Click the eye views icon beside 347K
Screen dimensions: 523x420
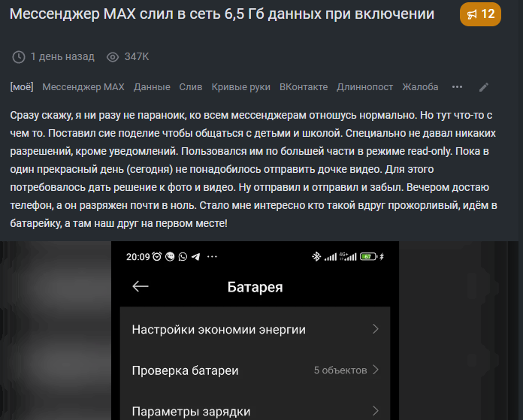tap(113, 57)
